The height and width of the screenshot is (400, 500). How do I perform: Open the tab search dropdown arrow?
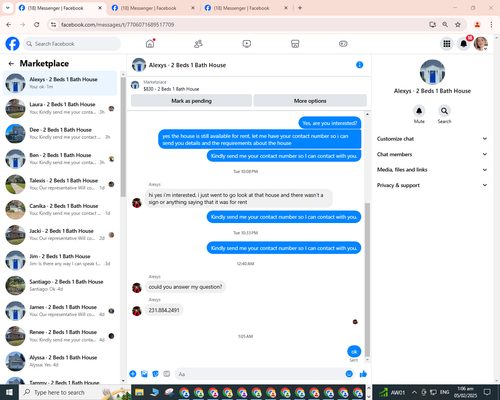(x=7, y=8)
